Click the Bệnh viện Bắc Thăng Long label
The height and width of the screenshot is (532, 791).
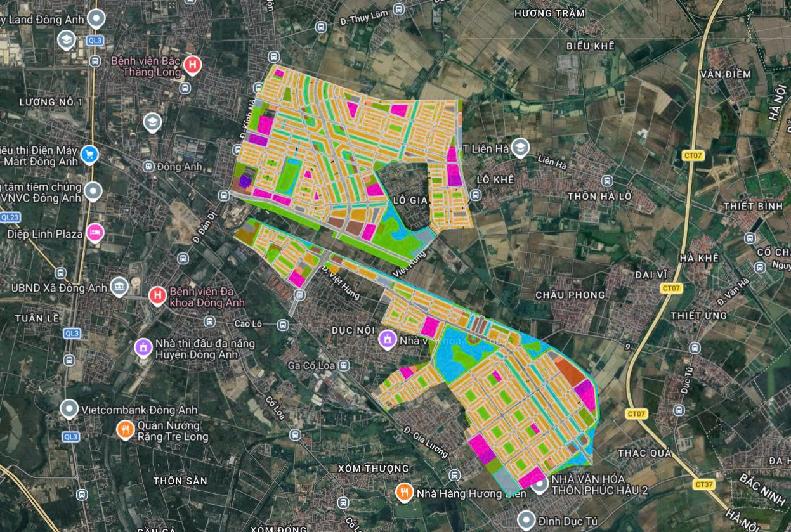[146, 67]
